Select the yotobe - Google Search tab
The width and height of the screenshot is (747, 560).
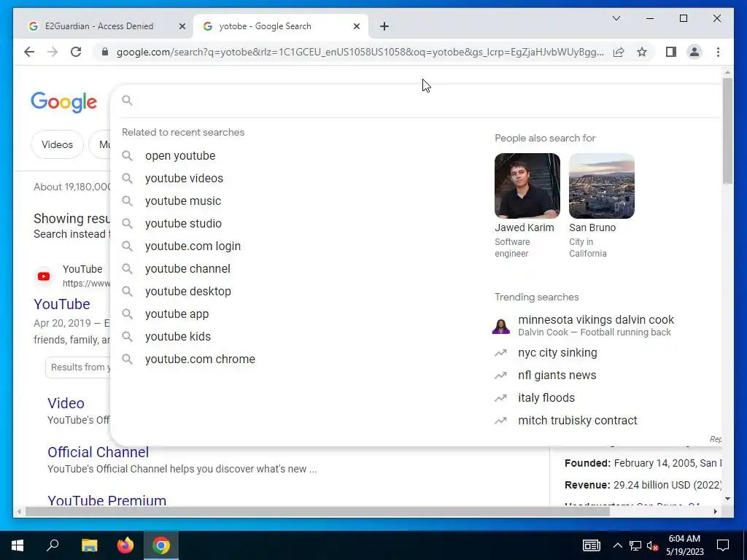click(281, 26)
